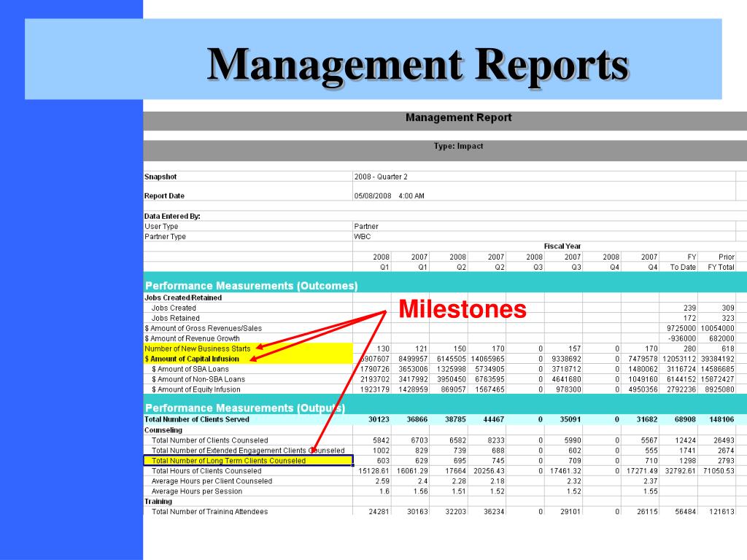The width and height of the screenshot is (747, 560).
Task: Click the "FY To Date" column header
Action: coord(683,262)
